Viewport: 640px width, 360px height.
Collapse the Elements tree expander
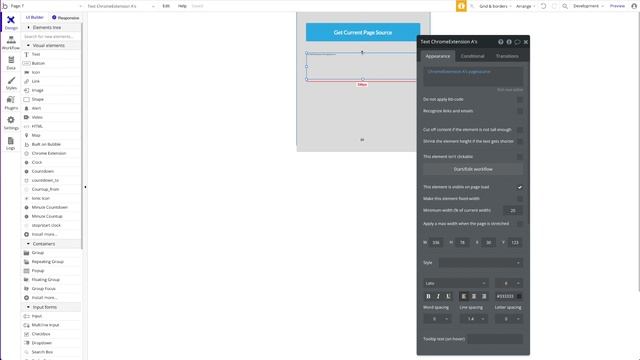pyautogui.click(x=28, y=27)
